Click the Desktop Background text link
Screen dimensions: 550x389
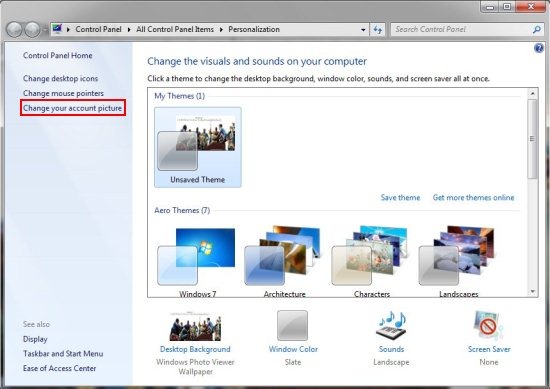point(195,349)
